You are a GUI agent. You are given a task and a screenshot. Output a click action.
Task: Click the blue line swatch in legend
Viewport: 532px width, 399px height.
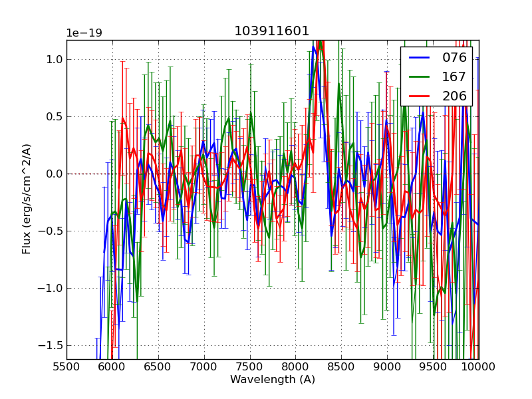pyautogui.click(x=420, y=58)
